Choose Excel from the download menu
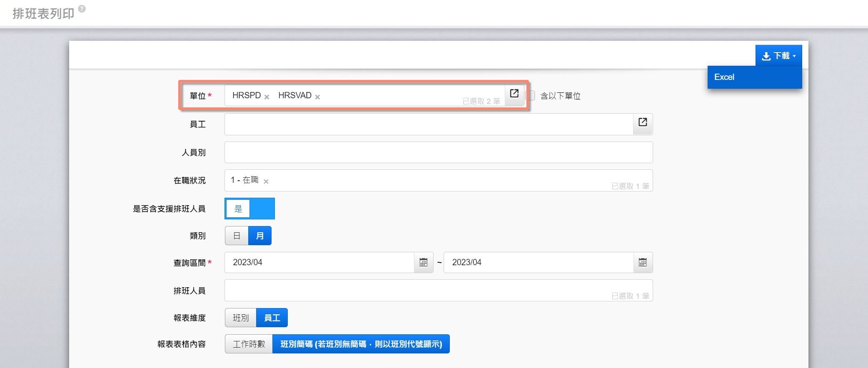 pos(725,77)
